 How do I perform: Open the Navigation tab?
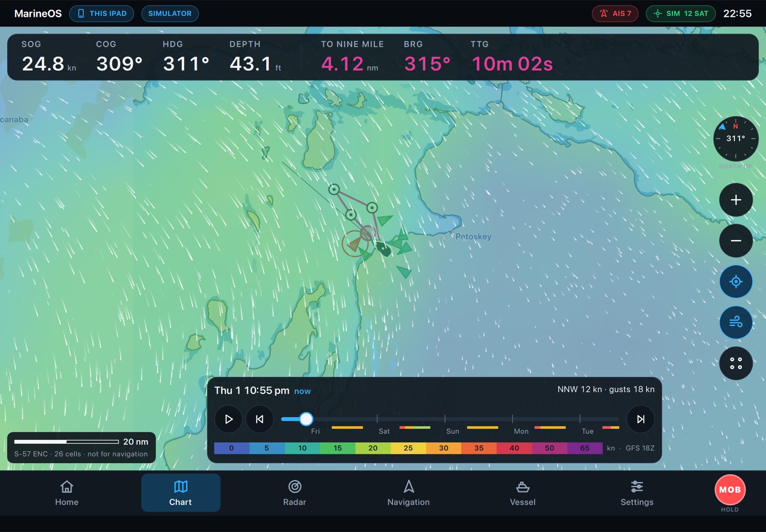pyautogui.click(x=409, y=493)
